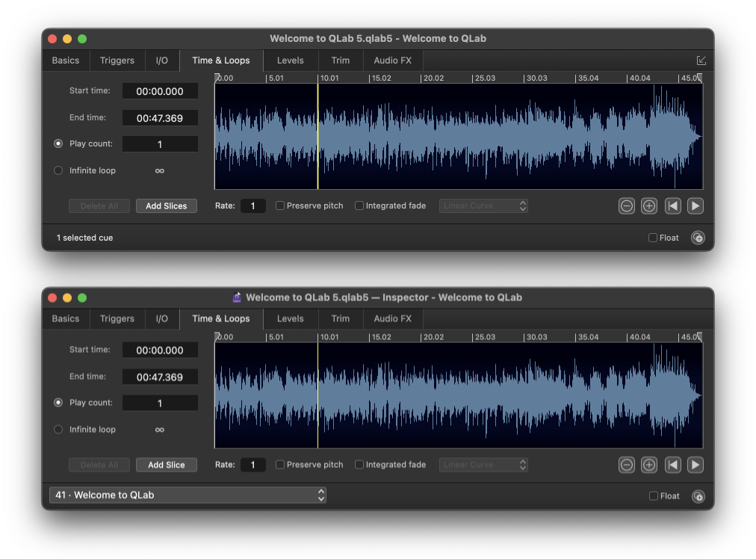756x559 pixels.
Task: Zoom in waveform in top inspector
Action: pyautogui.click(x=649, y=206)
